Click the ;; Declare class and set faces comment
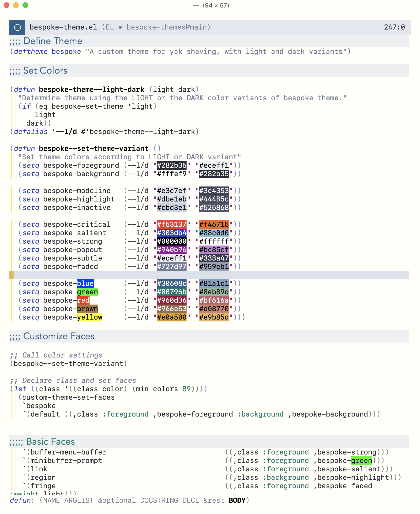 73,380
